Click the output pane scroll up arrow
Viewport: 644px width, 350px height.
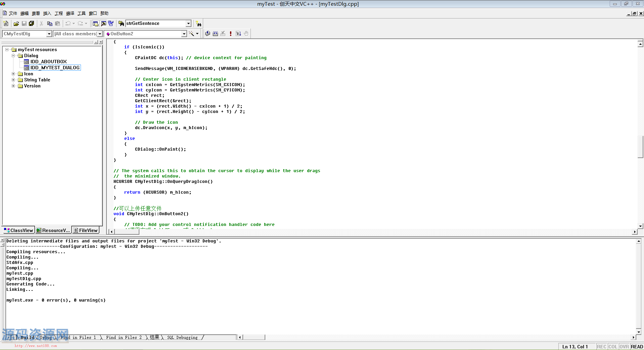639,241
